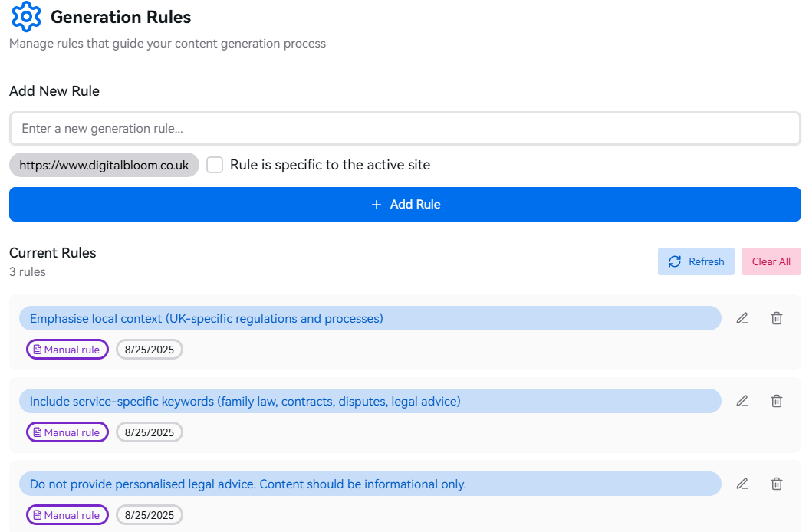Click Manual rule badge on first rule
809x532 pixels.
coord(67,350)
